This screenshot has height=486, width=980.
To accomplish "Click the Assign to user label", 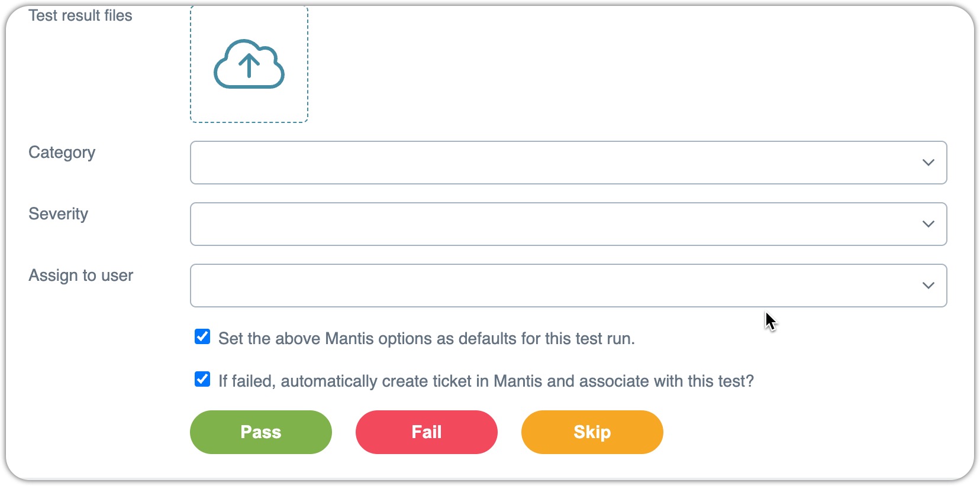I will click(x=81, y=276).
